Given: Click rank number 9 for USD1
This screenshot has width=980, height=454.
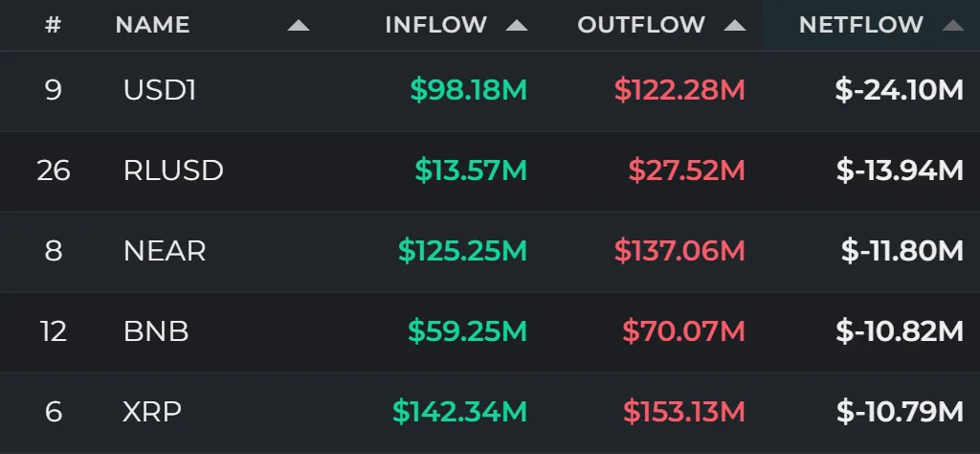Looking at the screenshot, I should (x=54, y=90).
